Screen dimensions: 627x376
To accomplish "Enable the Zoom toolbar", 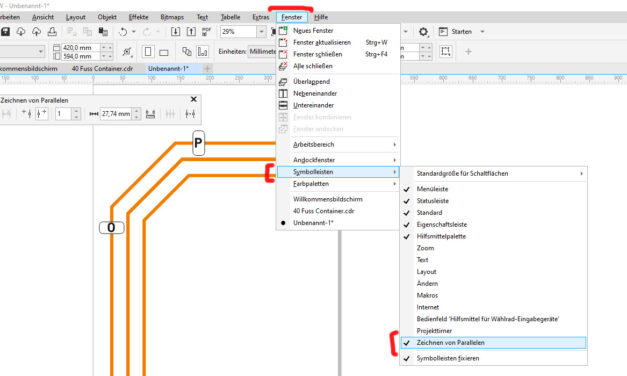I will 494,248.
